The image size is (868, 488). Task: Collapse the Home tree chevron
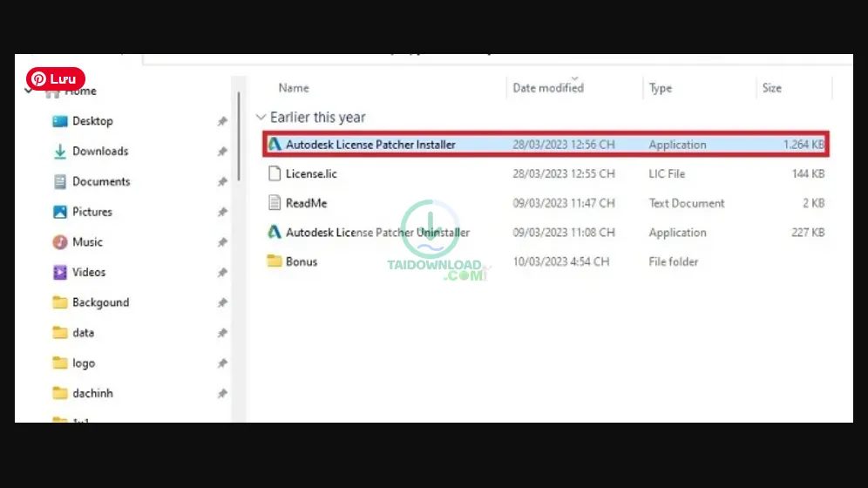tap(29, 91)
